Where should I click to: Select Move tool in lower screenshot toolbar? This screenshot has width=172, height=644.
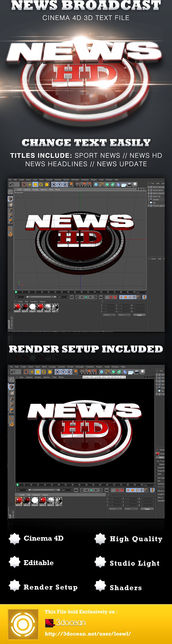pos(32,372)
